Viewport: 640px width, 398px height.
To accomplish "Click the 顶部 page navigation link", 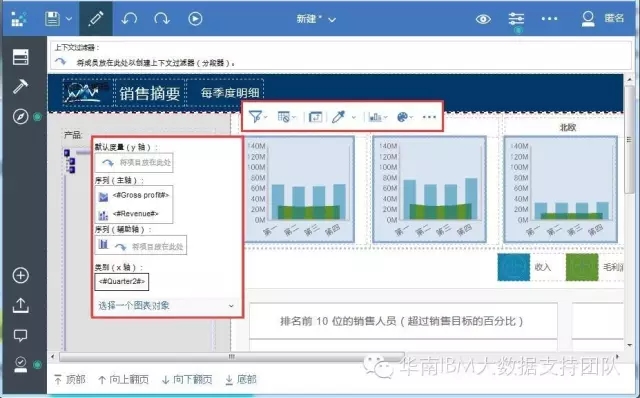I will 70,380.
